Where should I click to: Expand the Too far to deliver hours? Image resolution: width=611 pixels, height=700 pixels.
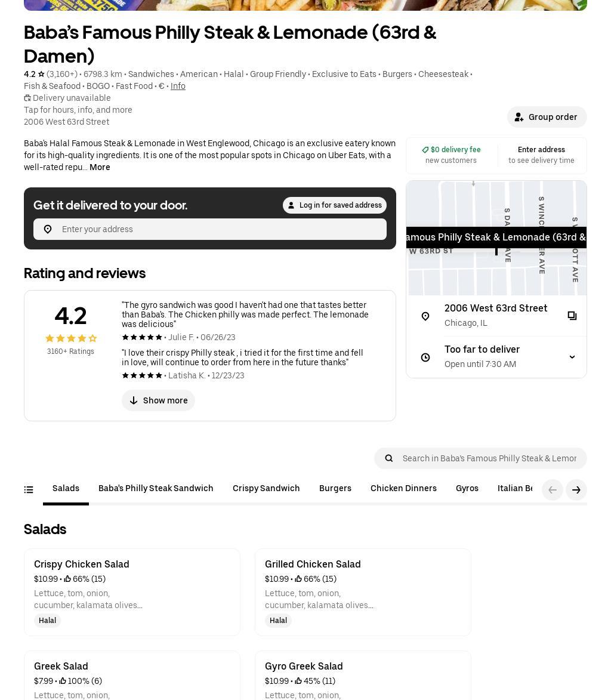[x=572, y=357]
